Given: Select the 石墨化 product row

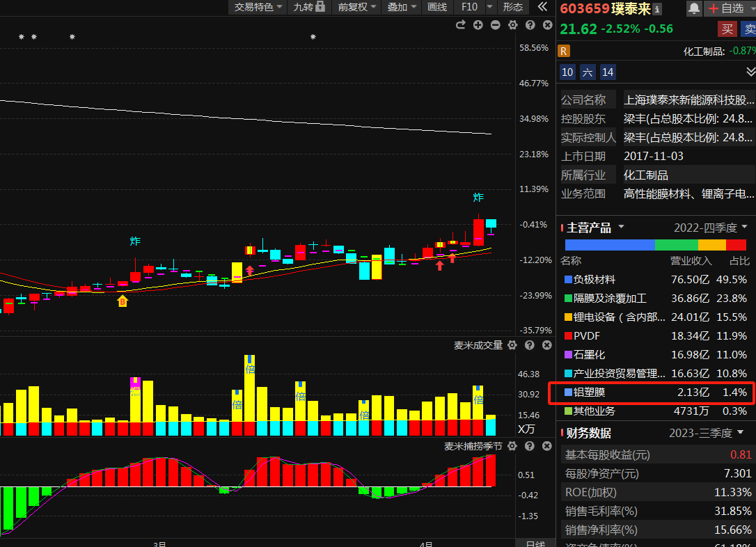Looking at the screenshot, I should coord(656,355).
